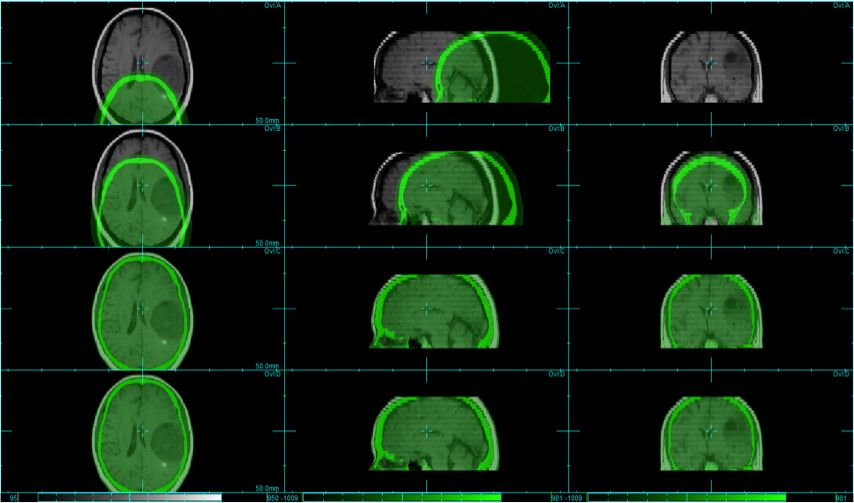Select the Ovl:B axial brain view
The height and width of the screenshot is (503, 854).
[142, 186]
